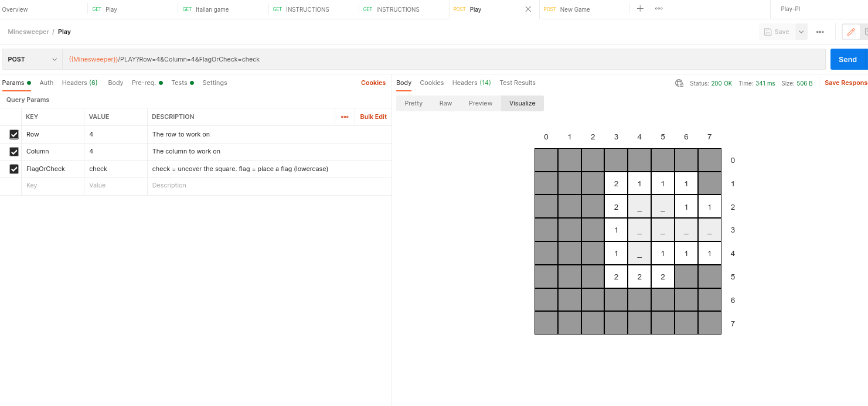Open the Headers (6) request tab
This screenshot has width=868, height=406.
tap(80, 83)
